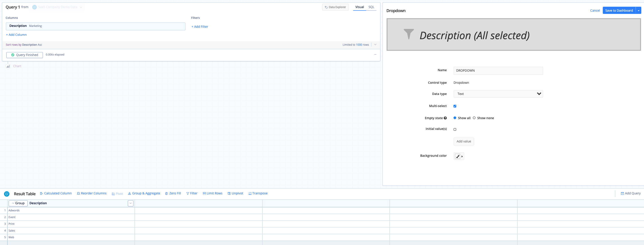Click the Unpivot icon in result toolbar
644x245 pixels.
(x=229, y=193)
